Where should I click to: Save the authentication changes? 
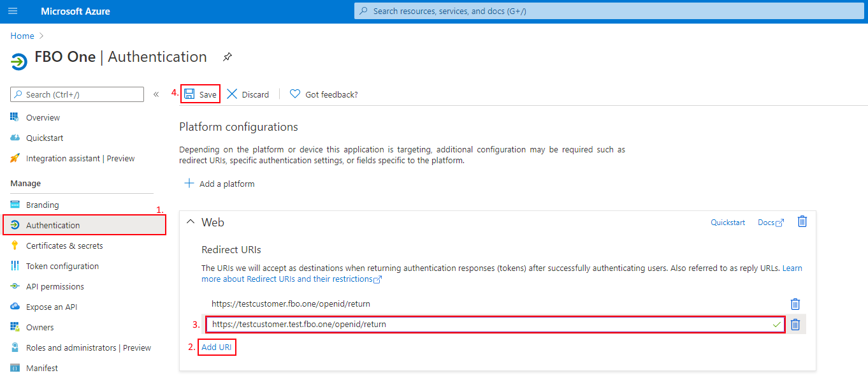point(199,94)
